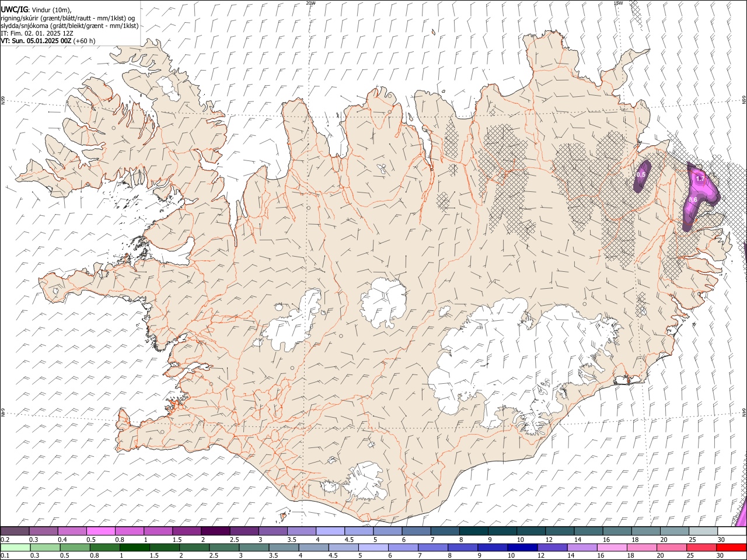This screenshot has height=560, width=747.
Task: Click the 0.5 precipitation label on the map
Action: pos(641,174)
